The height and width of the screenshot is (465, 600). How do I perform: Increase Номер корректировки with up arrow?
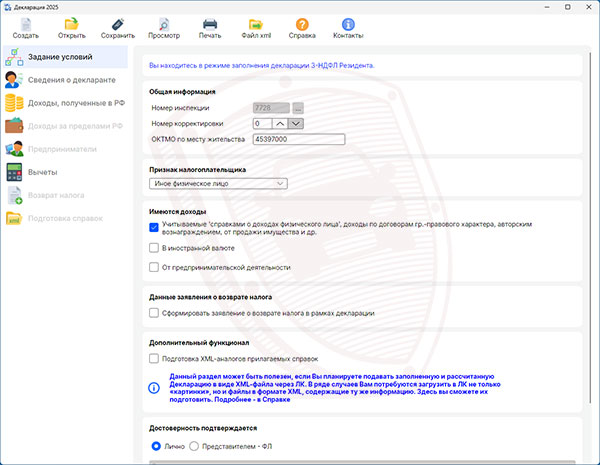(280, 123)
